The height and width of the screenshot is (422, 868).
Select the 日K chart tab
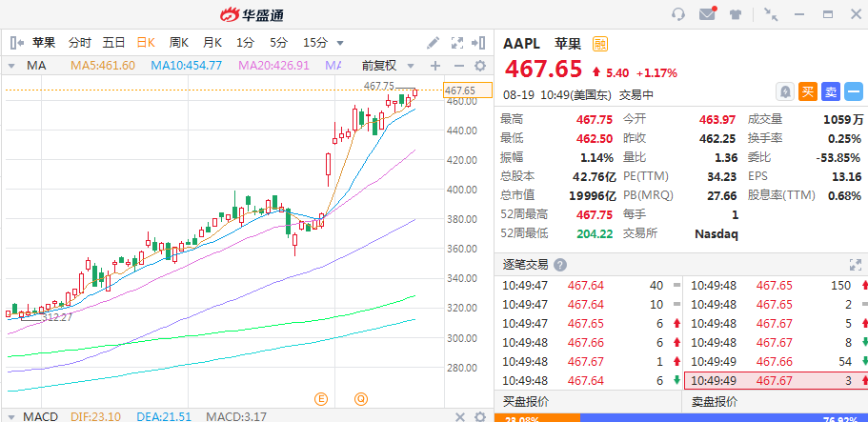[146, 43]
